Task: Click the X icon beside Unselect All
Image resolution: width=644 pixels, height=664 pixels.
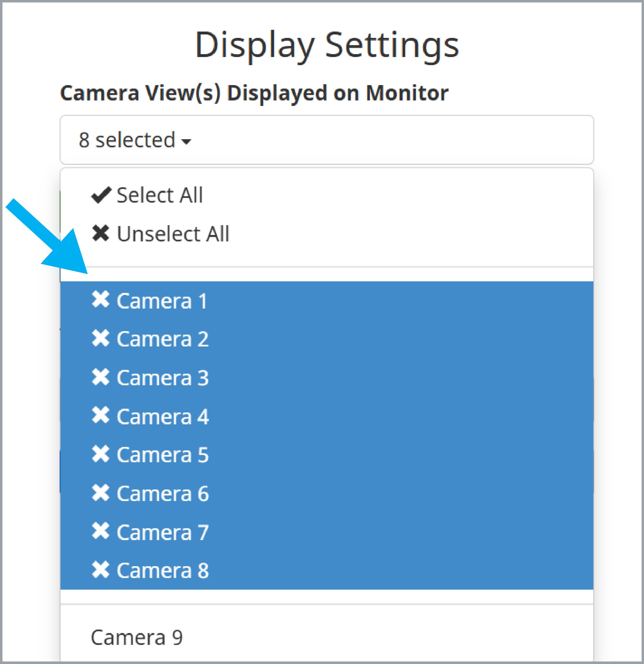Action: pyautogui.click(x=101, y=233)
